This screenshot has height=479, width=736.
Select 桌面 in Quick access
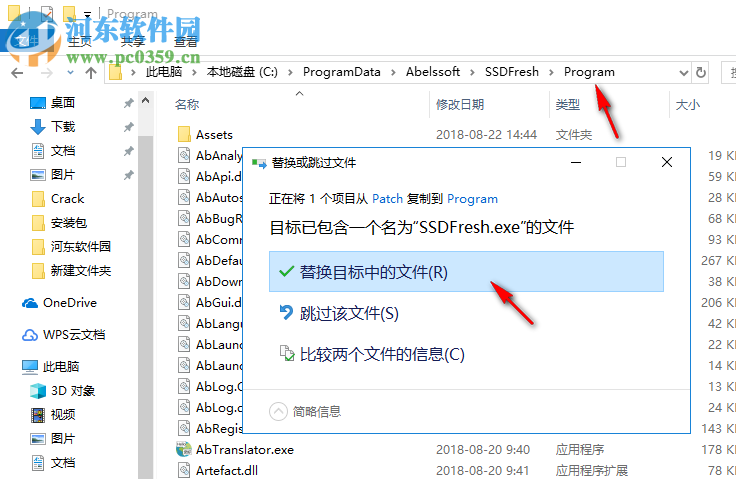tap(63, 102)
